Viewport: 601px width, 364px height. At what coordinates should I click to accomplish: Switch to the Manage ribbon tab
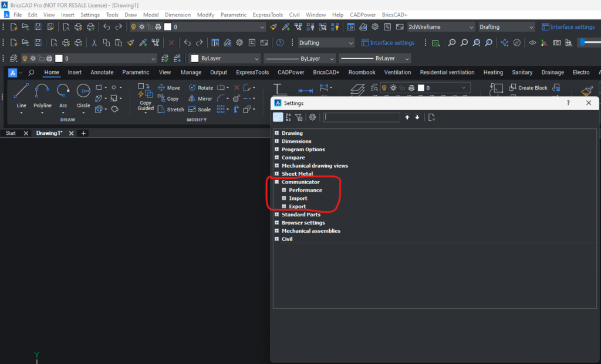[x=191, y=72]
